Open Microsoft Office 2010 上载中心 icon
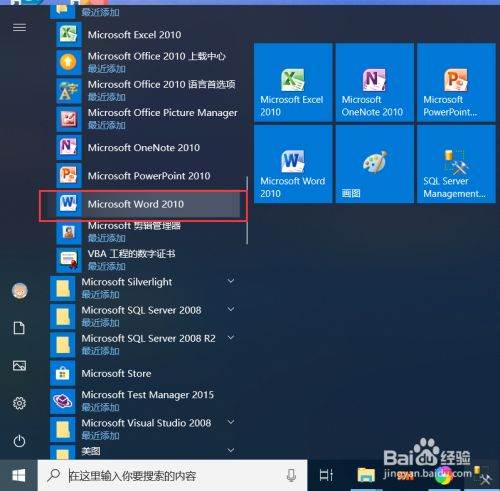Image resolution: width=500 pixels, height=491 pixels. point(69,63)
